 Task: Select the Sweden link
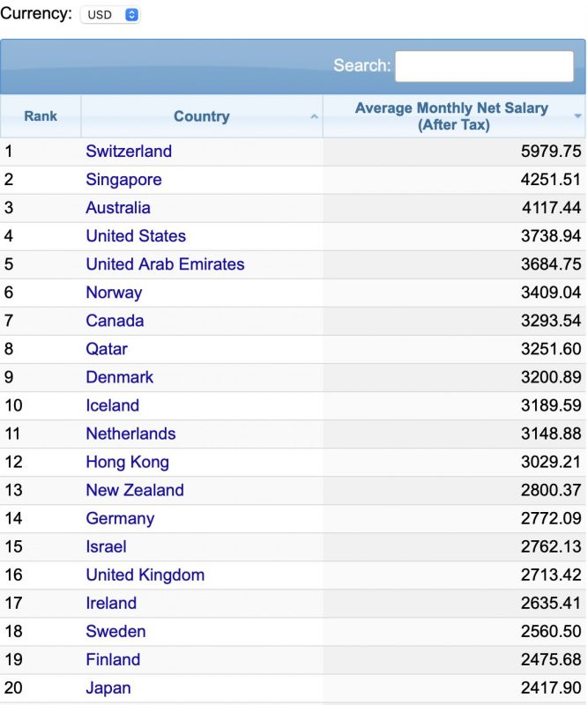tap(115, 631)
